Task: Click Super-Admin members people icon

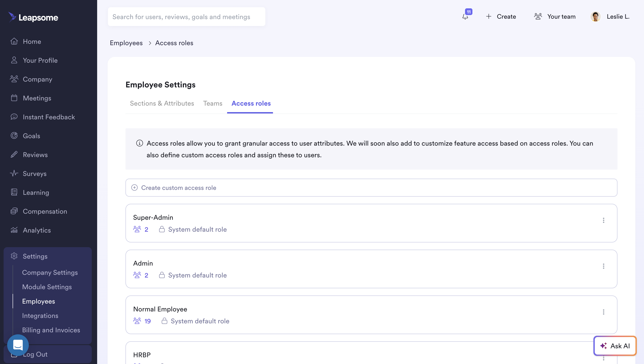Action: (137, 229)
